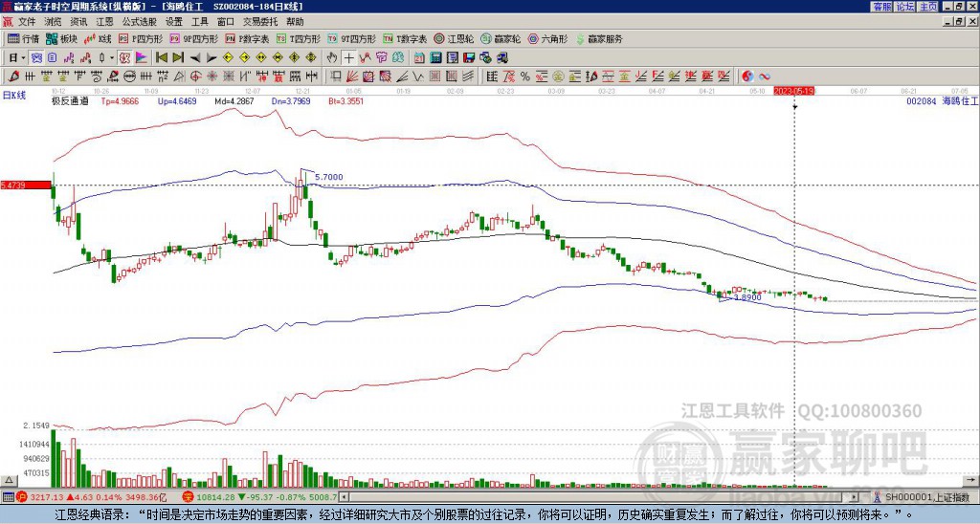Open the 江恩 menu
This screenshot has width=980, height=524.
pyautogui.click(x=104, y=22)
